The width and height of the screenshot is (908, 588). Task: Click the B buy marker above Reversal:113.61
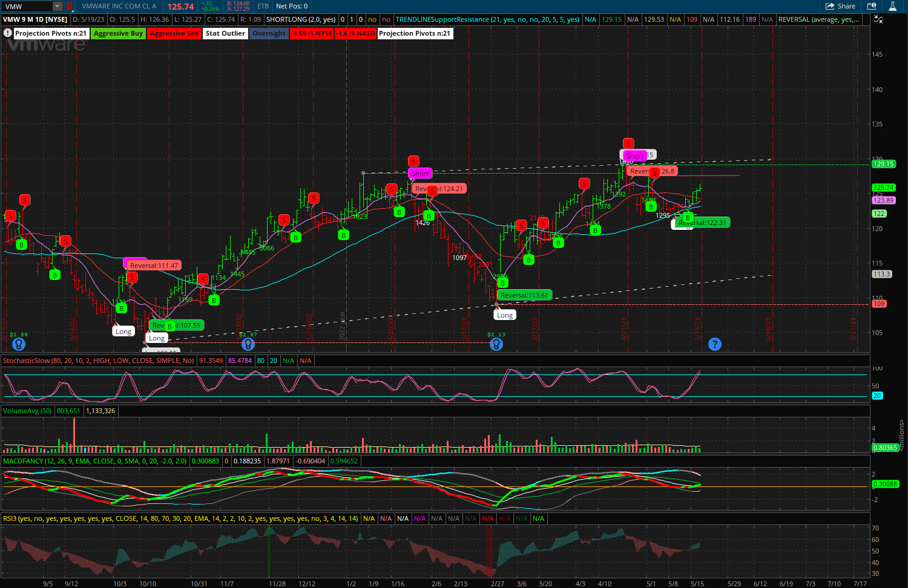point(502,283)
